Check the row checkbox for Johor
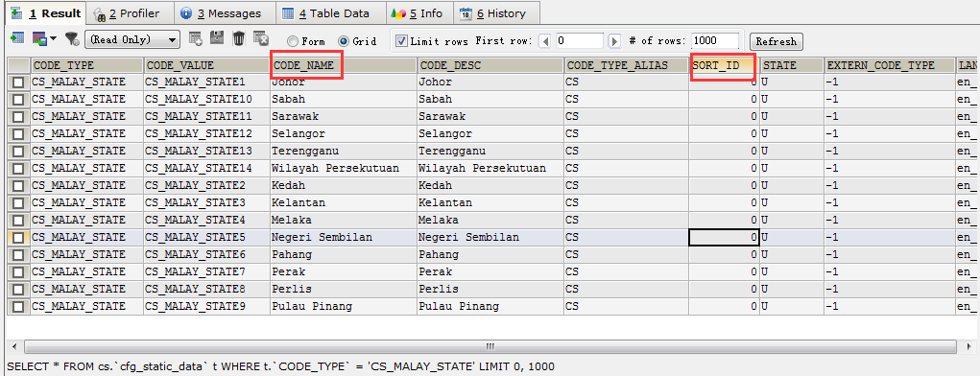The width and height of the screenshot is (980, 376). point(19,82)
